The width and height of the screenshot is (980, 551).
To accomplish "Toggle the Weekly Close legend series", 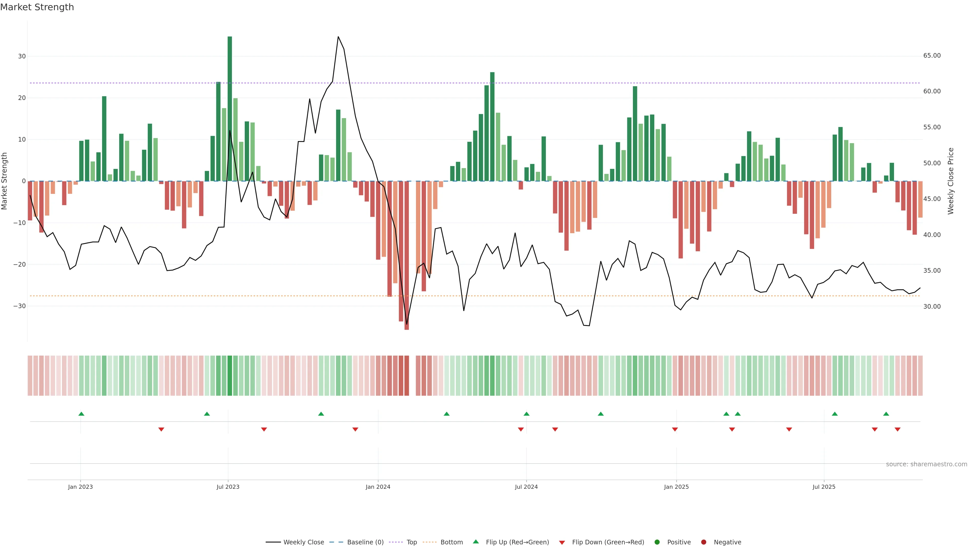I will (x=304, y=542).
